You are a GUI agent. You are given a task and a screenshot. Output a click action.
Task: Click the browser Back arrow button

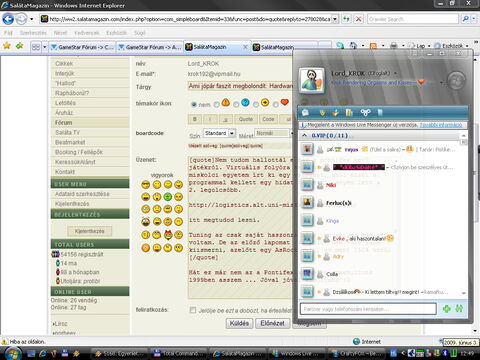click(x=8, y=19)
